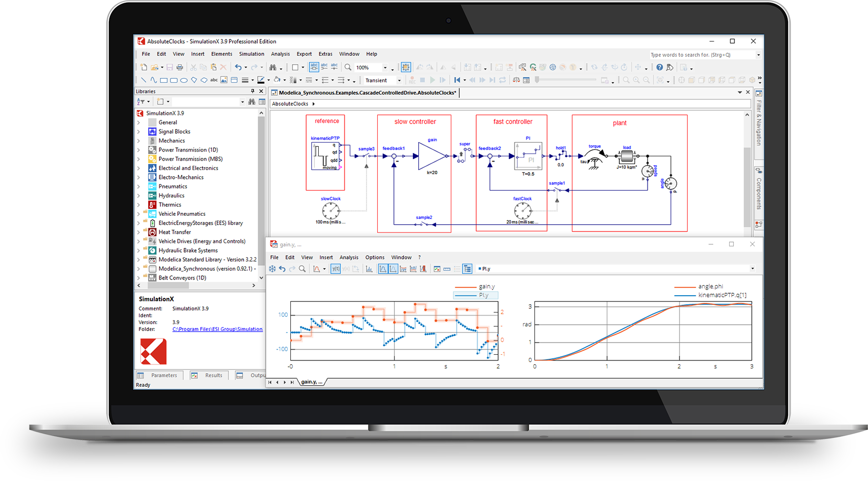Toggle the y(t) plot mode button
This screenshot has height=481, width=868.
[335, 269]
